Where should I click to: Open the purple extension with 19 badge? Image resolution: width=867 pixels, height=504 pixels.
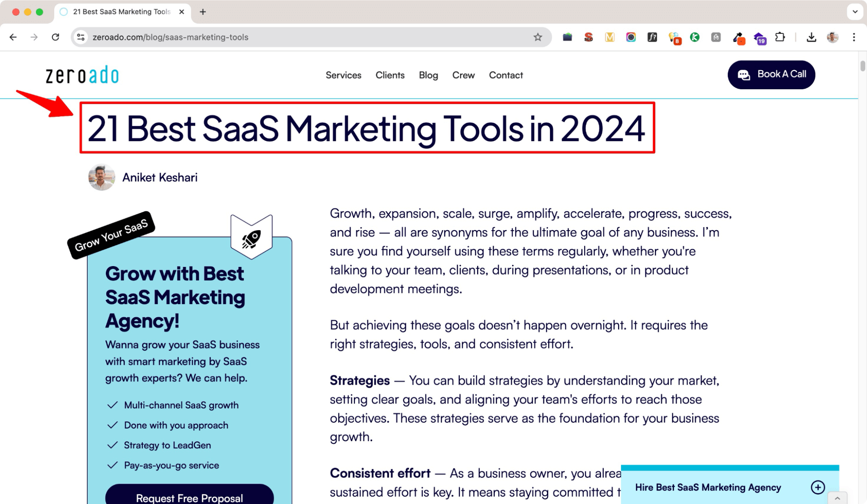(759, 38)
